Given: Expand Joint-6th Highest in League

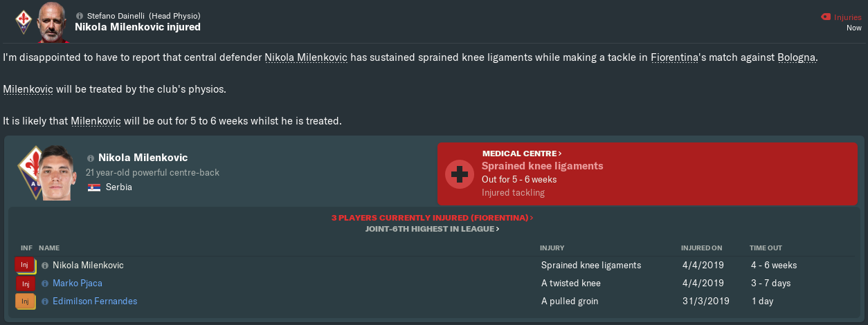Looking at the screenshot, I should (433, 229).
